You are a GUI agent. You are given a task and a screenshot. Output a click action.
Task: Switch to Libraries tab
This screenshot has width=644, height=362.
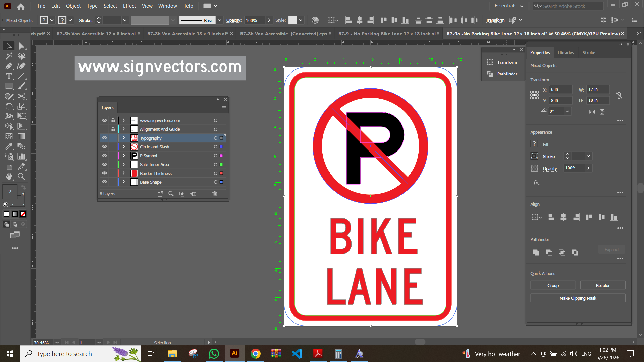pyautogui.click(x=566, y=53)
